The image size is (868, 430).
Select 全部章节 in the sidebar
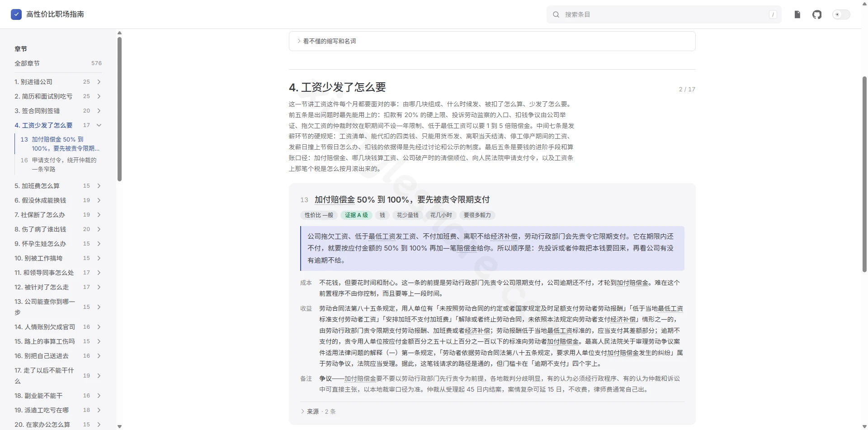coord(58,63)
